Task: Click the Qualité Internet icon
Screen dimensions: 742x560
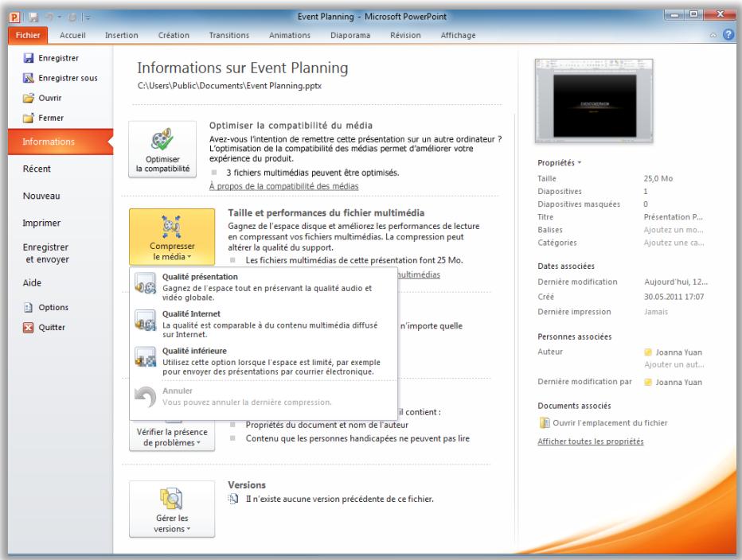Action: click(145, 321)
